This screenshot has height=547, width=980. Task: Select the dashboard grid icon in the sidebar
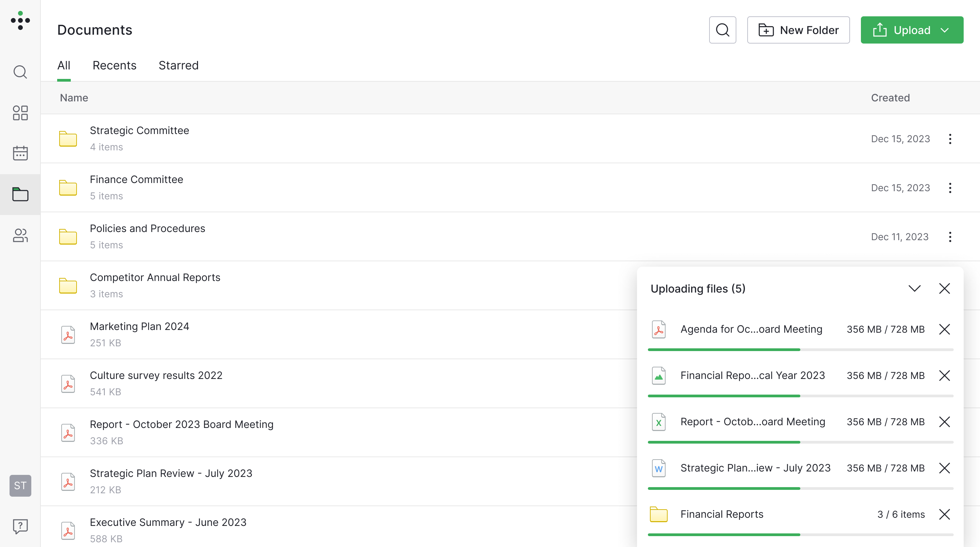point(20,113)
